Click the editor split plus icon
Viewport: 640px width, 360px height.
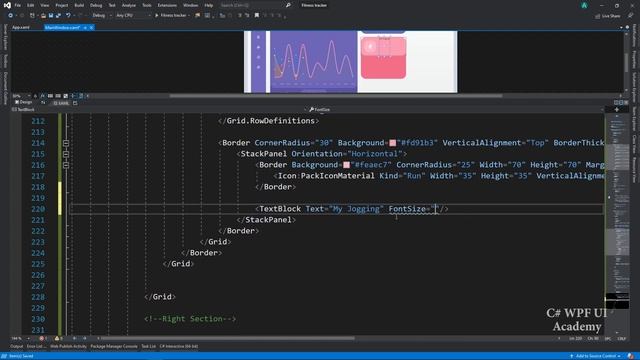click(x=616, y=109)
